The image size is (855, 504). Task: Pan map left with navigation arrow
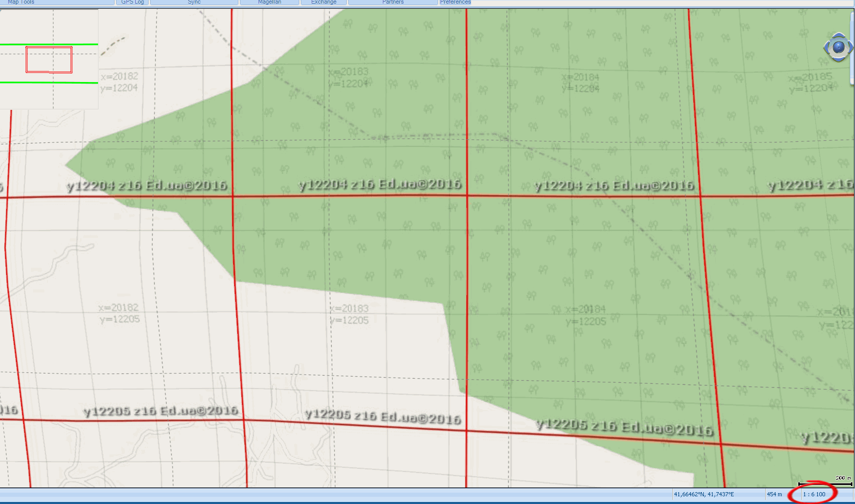tap(827, 47)
